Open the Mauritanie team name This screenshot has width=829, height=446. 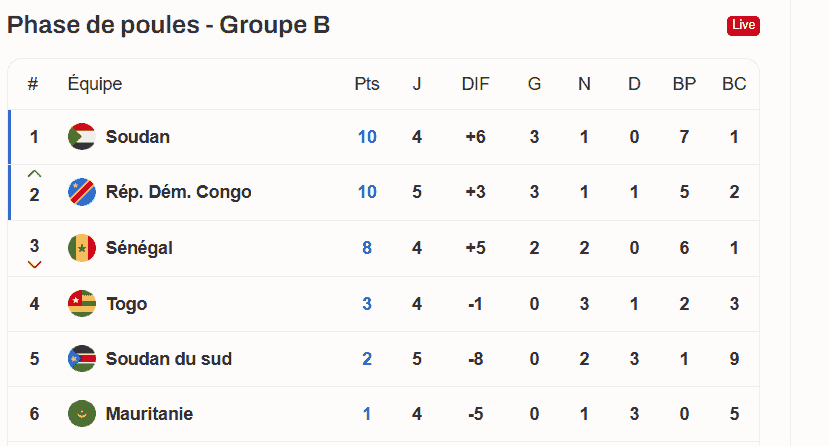coord(149,414)
